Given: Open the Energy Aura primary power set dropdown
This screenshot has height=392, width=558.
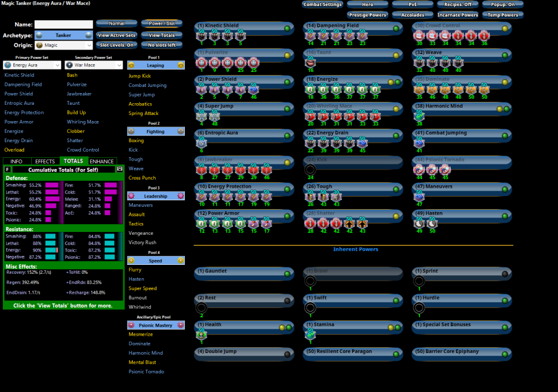Looking at the screenshot, I should coord(57,65).
